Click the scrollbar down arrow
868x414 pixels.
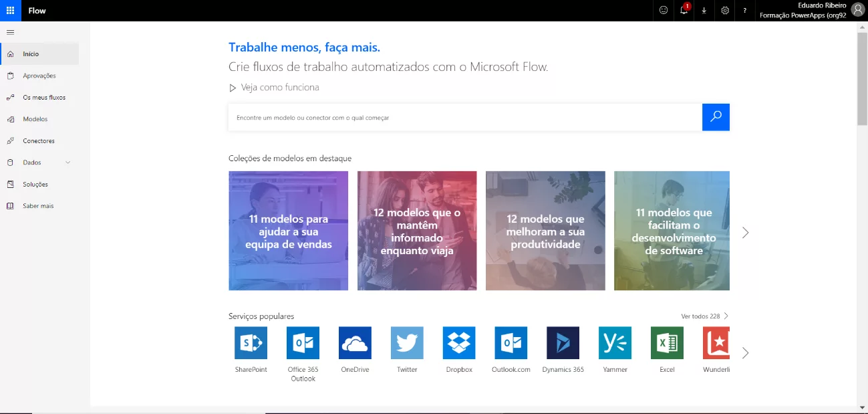[863, 407]
